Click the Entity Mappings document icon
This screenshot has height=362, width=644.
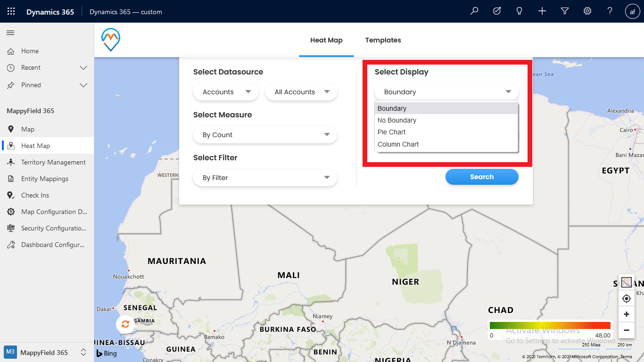[x=11, y=179]
